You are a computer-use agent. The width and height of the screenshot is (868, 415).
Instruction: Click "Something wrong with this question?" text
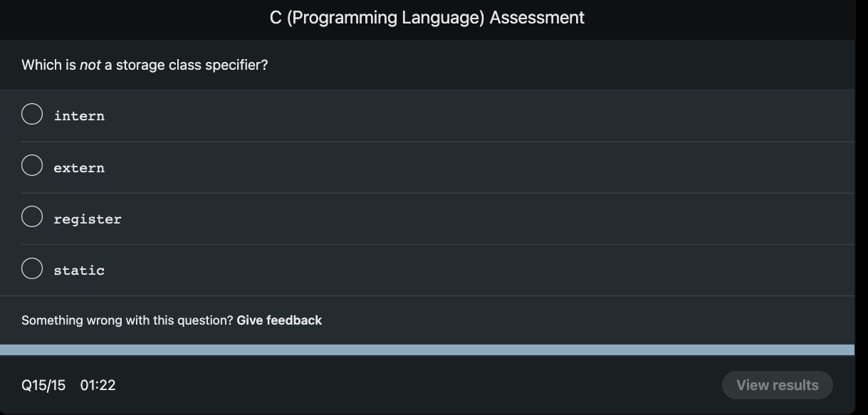point(125,320)
